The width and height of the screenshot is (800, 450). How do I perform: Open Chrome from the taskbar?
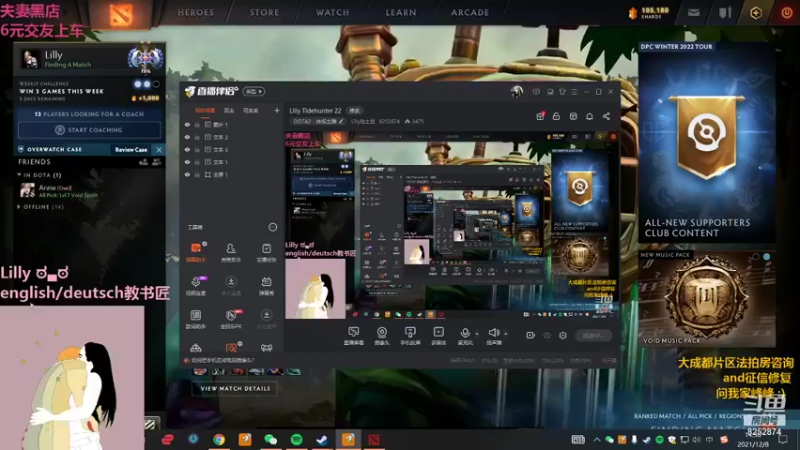point(219,439)
